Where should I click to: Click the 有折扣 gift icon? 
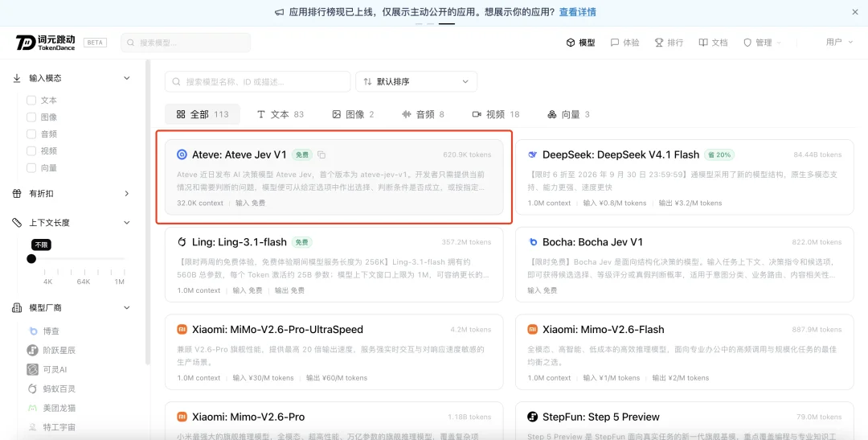pyautogui.click(x=17, y=193)
